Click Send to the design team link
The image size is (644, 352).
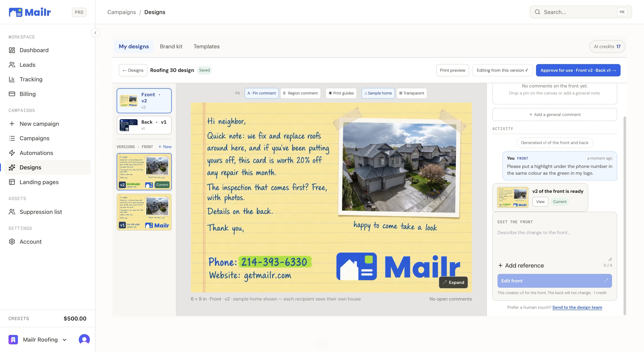[577, 307]
